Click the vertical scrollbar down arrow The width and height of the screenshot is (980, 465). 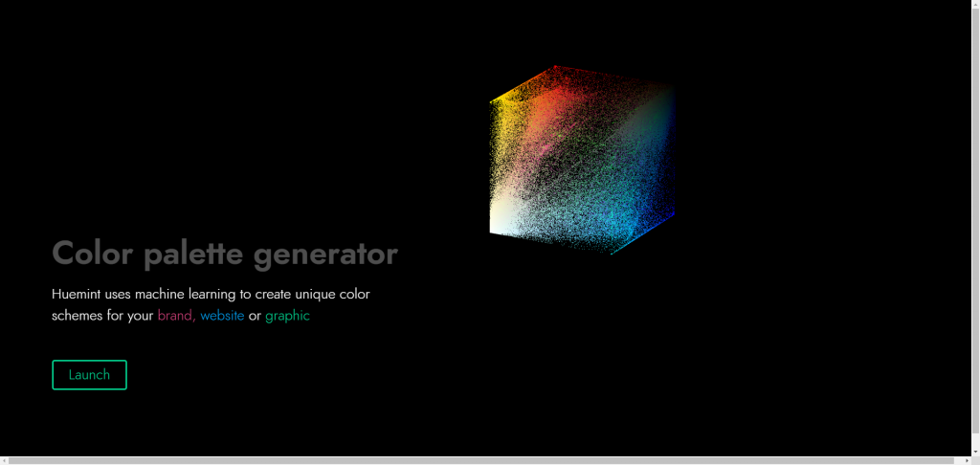975,452
